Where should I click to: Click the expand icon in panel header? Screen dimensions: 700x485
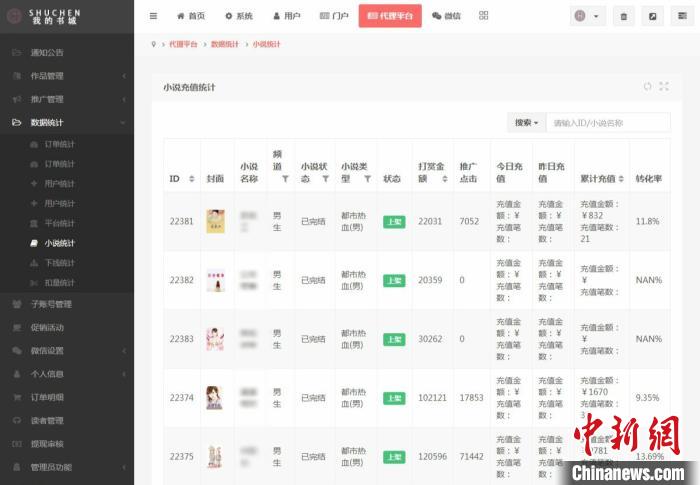click(663, 87)
